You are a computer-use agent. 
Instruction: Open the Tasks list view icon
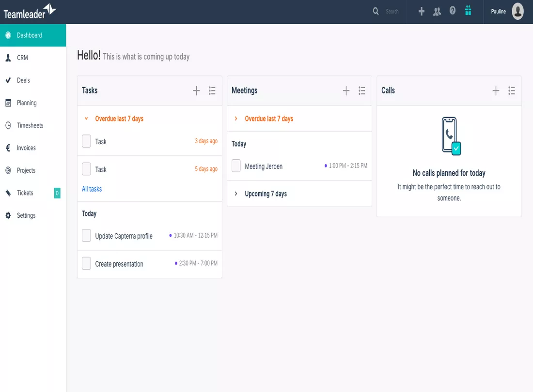[x=212, y=90]
